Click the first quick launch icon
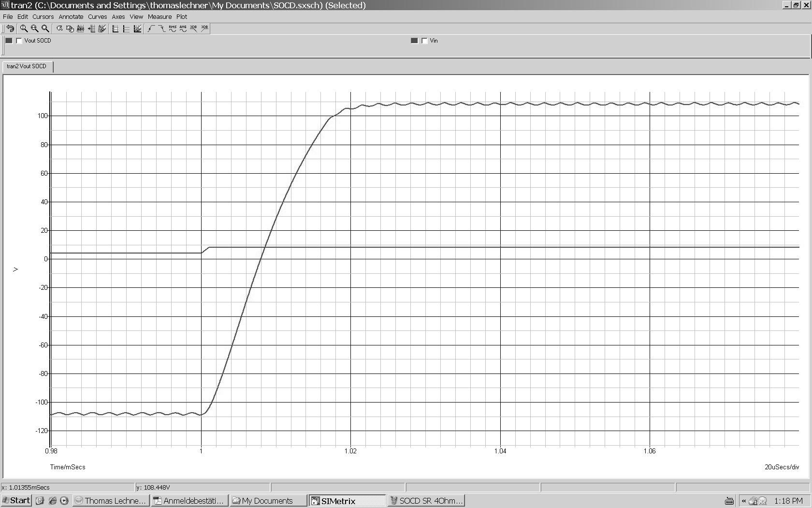Screen dimensions: 812x508 pos(40,501)
